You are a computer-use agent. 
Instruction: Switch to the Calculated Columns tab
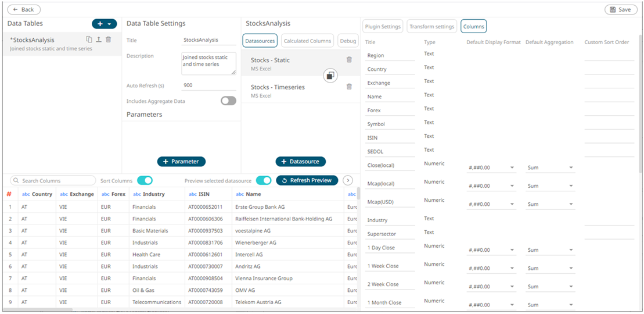coord(307,41)
